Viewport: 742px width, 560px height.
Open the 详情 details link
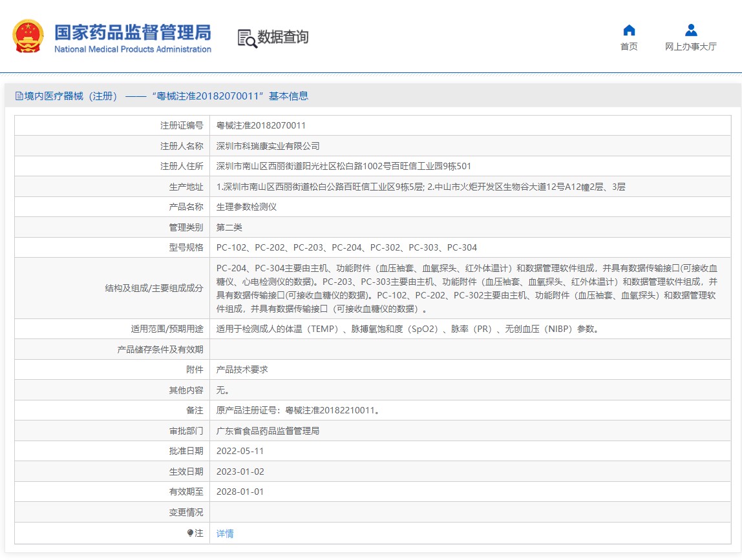pyautogui.click(x=225, y=534)
